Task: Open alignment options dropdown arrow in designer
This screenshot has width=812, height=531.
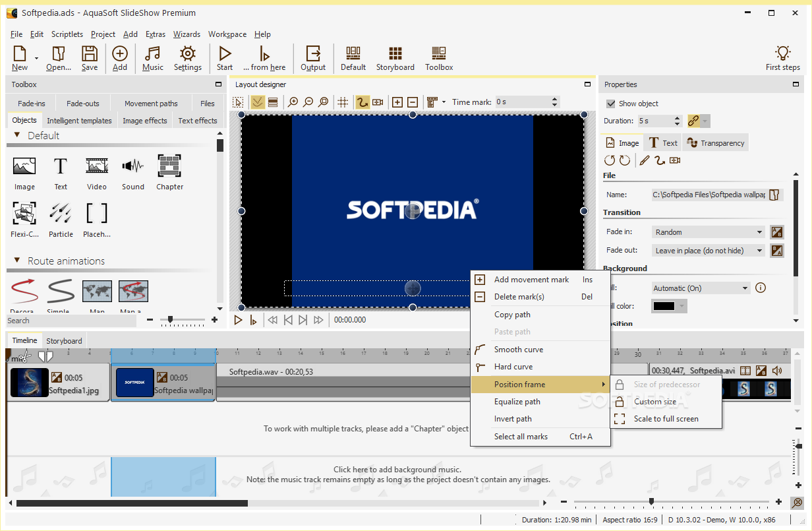Action: pyautogui.click(x=444, y=102)
